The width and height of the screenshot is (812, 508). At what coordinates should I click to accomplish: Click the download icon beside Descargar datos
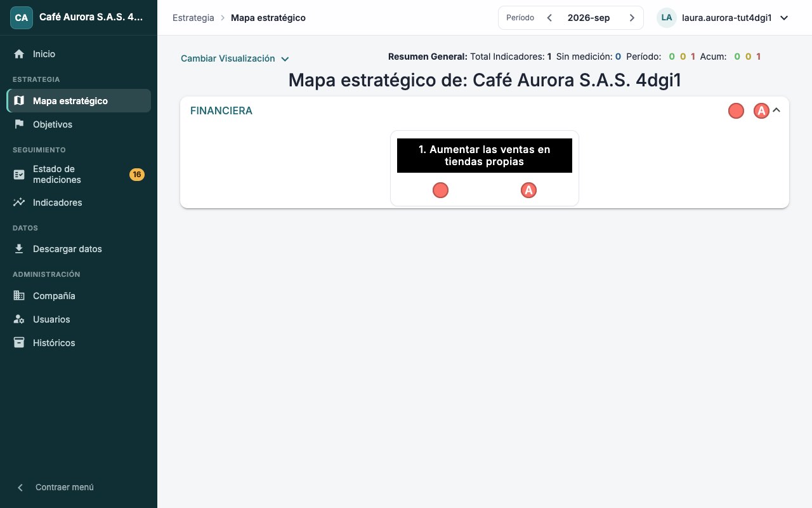19,248
